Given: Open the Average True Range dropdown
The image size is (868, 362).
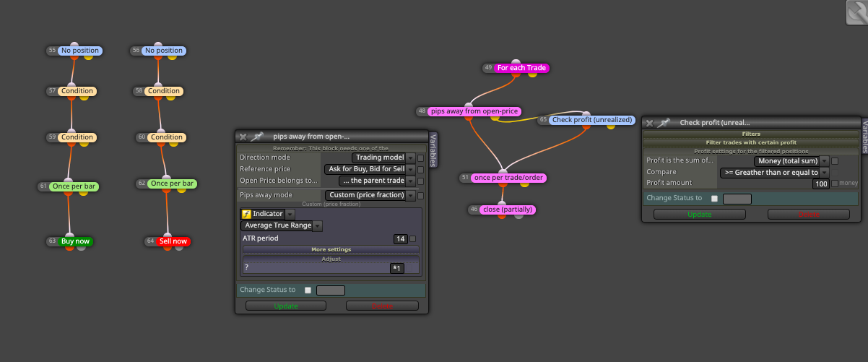Looking at the screenshot, I should point(282,225).
